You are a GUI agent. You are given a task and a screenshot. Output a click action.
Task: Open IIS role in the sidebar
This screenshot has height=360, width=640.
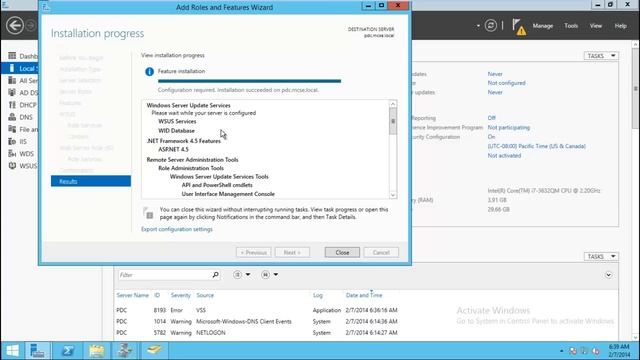coord(18,142)
